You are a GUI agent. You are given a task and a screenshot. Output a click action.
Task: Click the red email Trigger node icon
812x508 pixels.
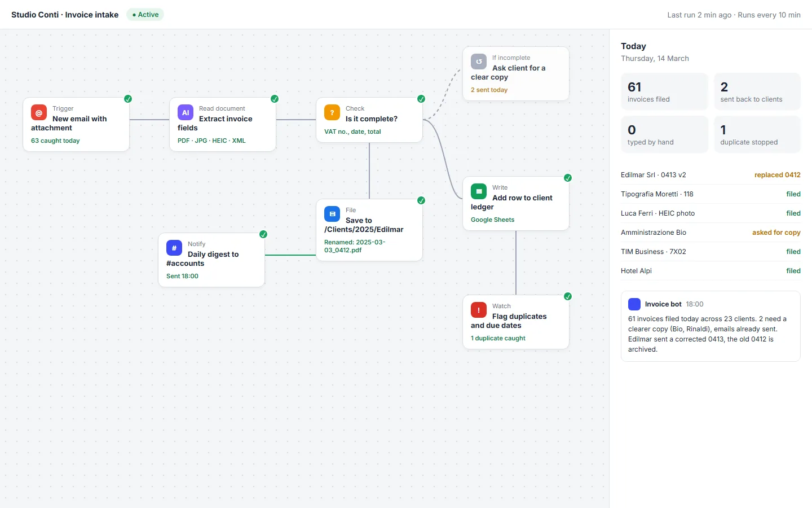click(39, 112)
